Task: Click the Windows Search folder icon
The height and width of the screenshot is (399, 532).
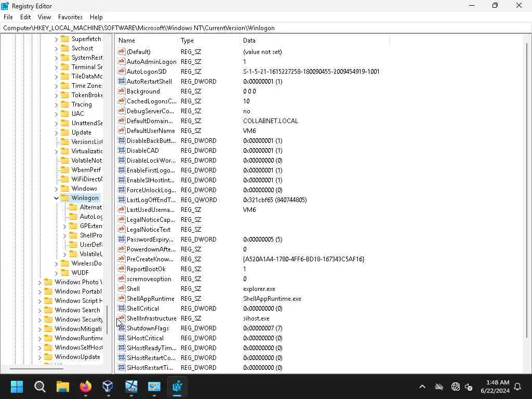Action: pyautogui.click(x=48, y=310)
